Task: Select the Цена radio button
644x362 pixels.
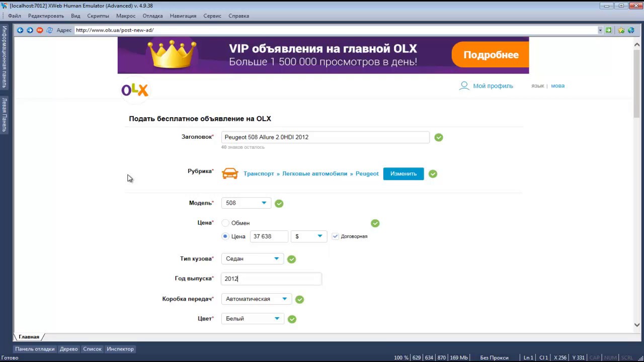Action: point(225,236)
